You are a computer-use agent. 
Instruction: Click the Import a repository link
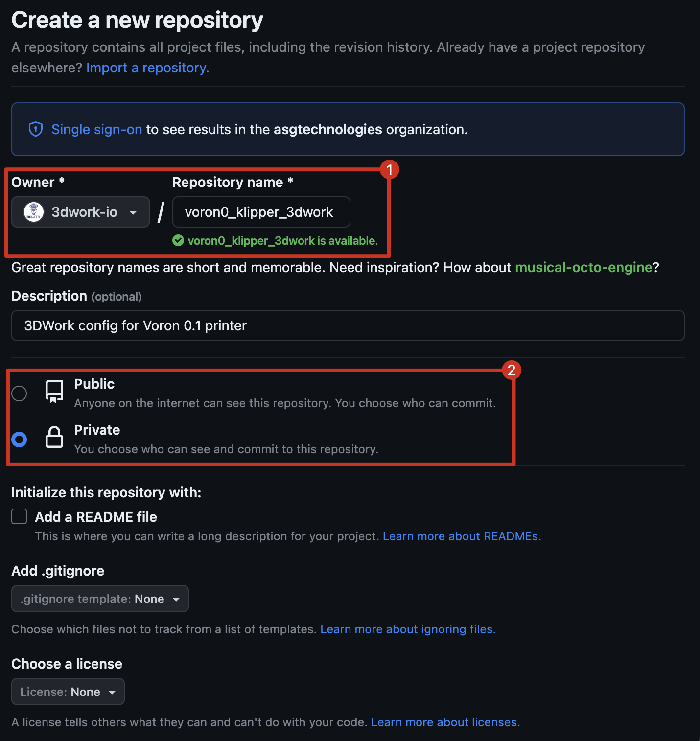pos(147,68)
